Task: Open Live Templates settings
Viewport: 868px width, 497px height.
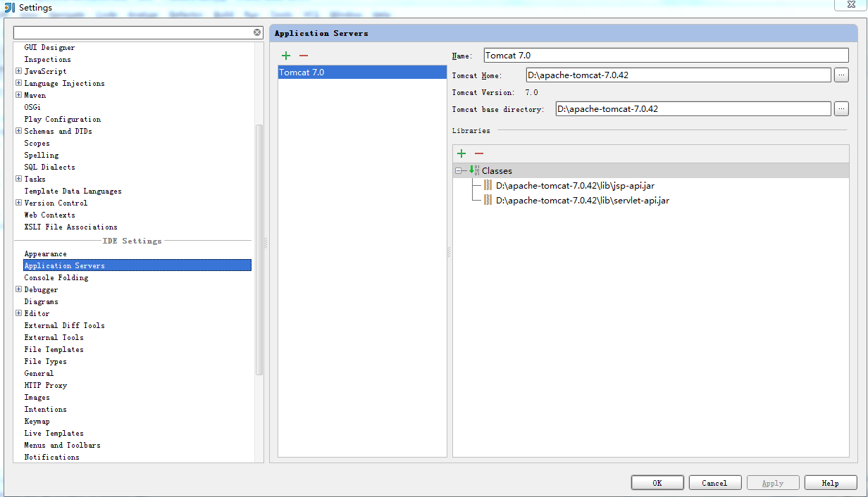Action: 54,433
